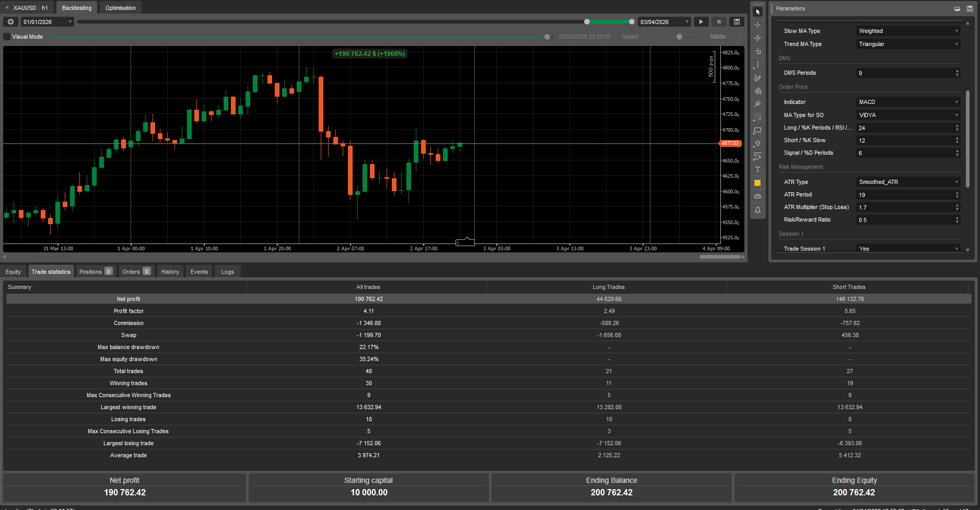Pick the crosshair cursor tool
Viewport: 980px width, 510px height.
[757, 25]
